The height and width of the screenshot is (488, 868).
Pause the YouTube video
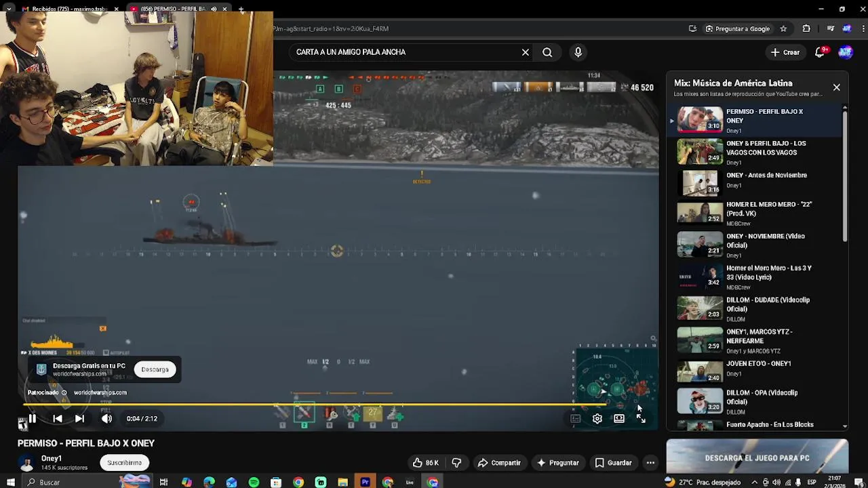pyautogui.click(x=32, y=419)
